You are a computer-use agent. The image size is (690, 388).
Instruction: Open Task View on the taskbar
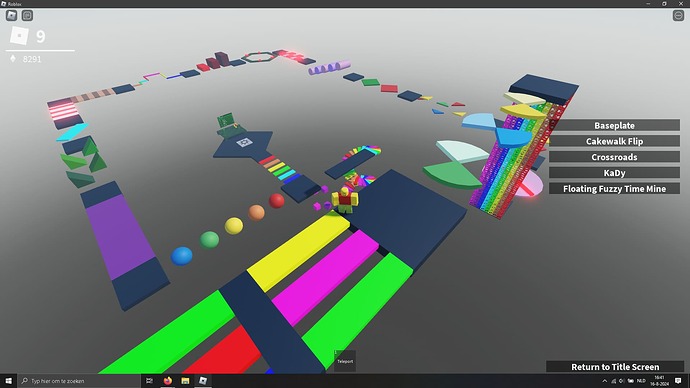point(150,381)
